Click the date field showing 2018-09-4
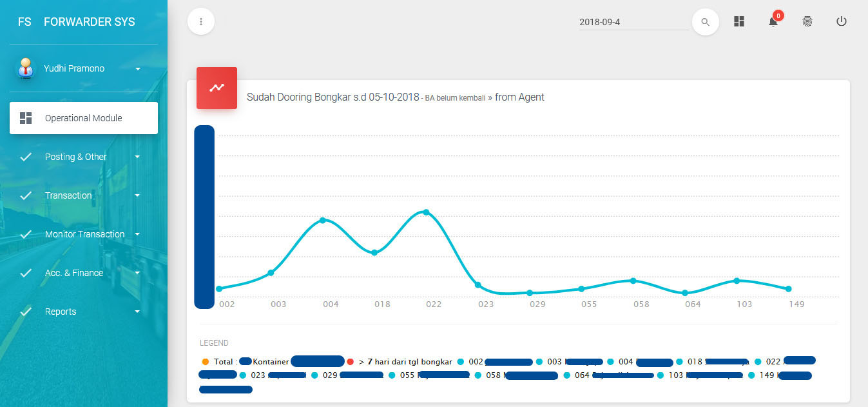 pyautogui.click(x=633, y=22)
